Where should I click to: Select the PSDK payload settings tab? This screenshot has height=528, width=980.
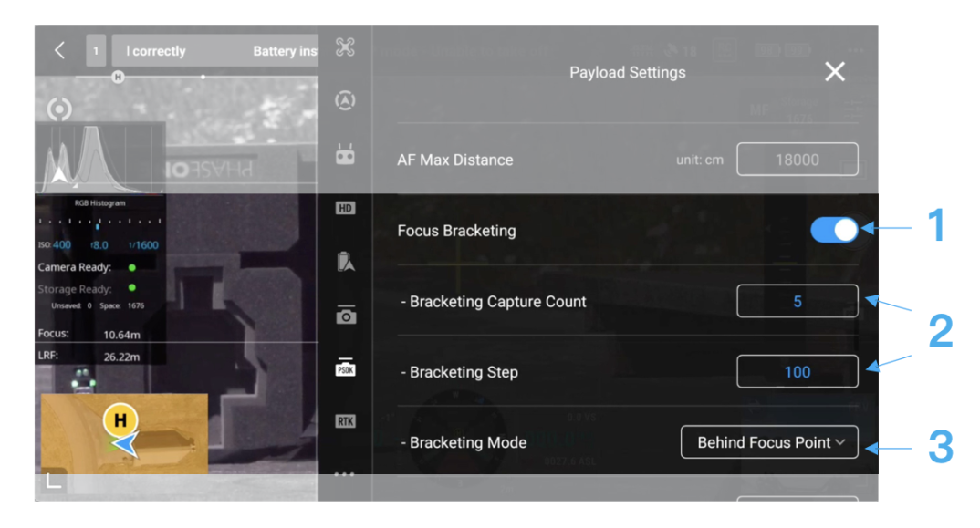345,368
